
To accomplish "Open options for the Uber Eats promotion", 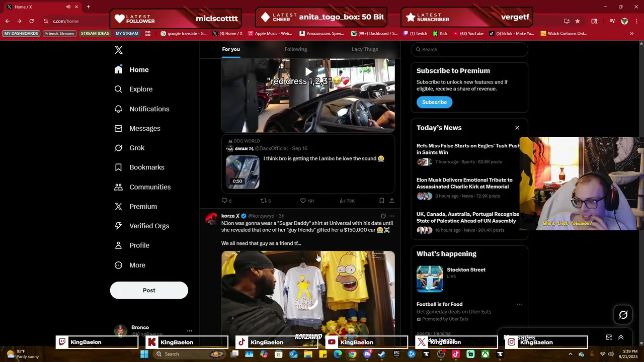I will pyautogui.click(x=519, y=304).
